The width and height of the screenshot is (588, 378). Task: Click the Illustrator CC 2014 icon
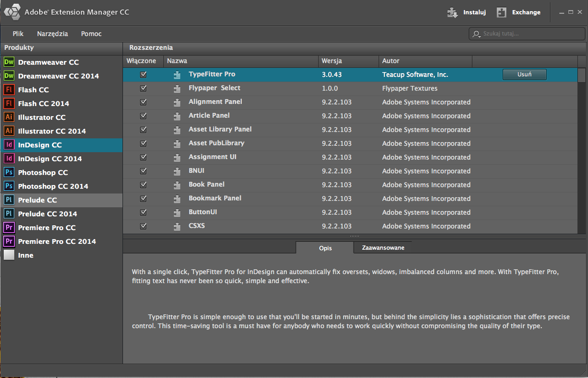point(9,131)
